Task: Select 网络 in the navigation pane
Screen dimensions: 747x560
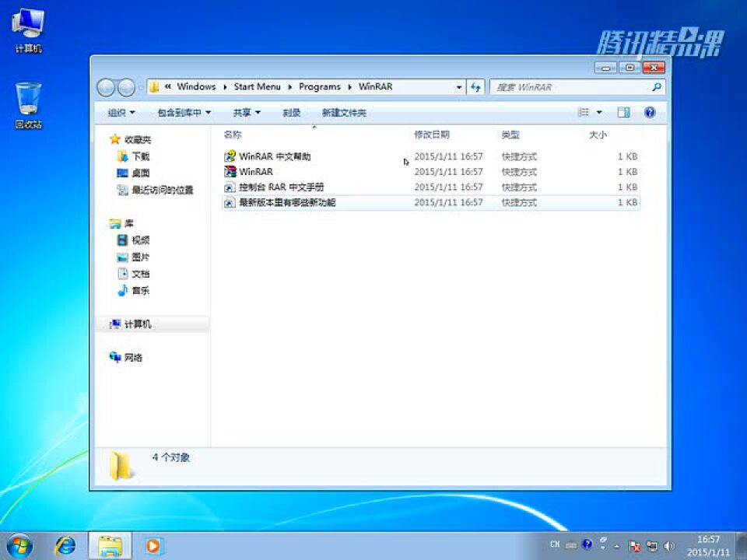Action: click(134, 357)
